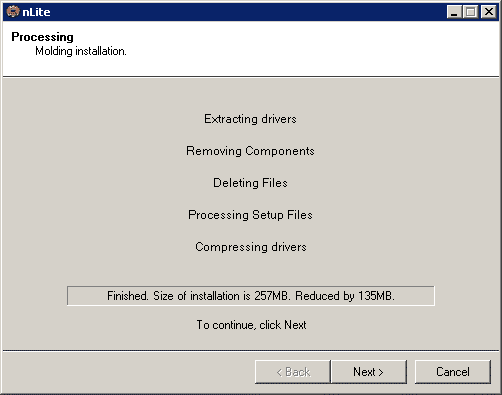Screen dimensions: 502x395
Task: Select the 'Deleting Files' step text
Action: pyautogui.click(x=250, y=183)
